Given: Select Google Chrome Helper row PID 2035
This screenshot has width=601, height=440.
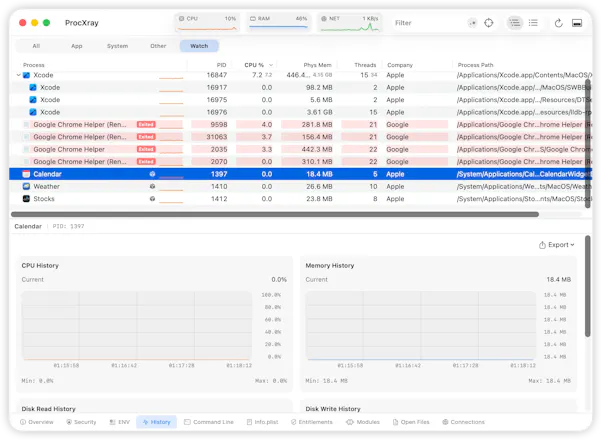Looking at the screenshot, I should click(x=300, y=149).
